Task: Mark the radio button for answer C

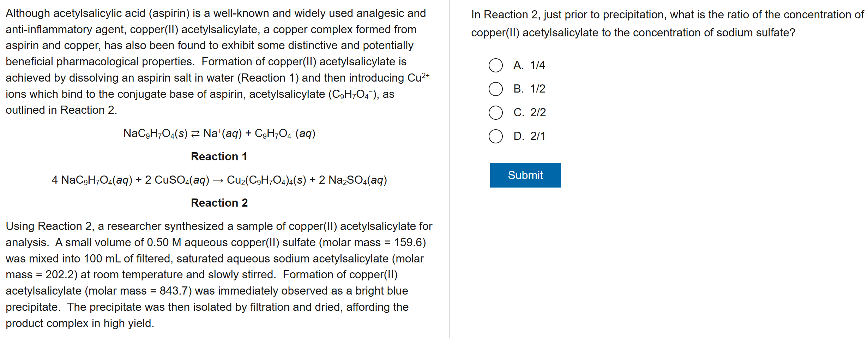Action: click(495, 113)
